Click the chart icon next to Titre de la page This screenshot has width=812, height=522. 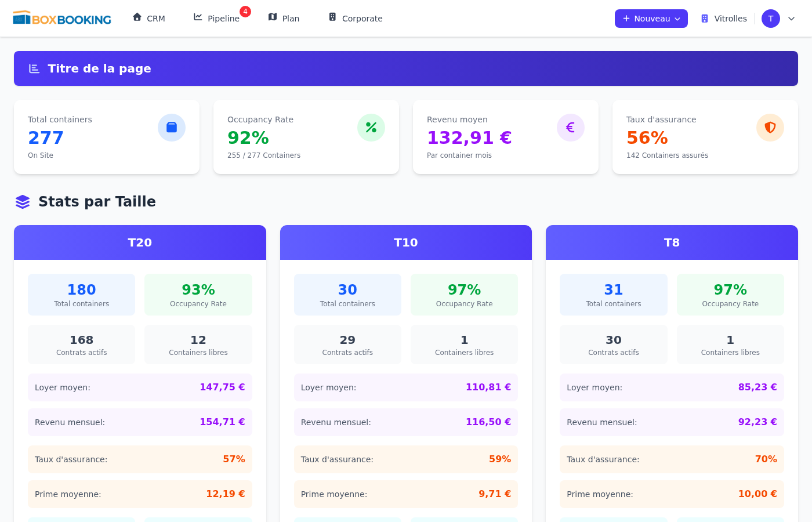coord(34,69)
